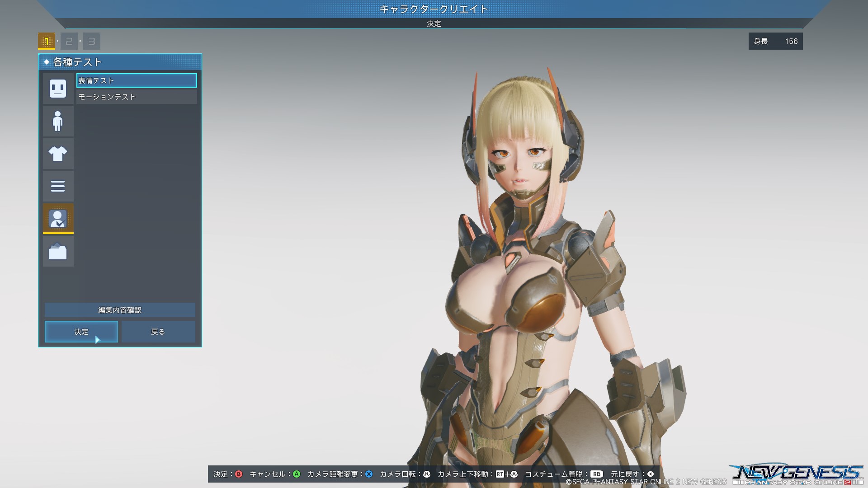Click the red B 決定 button hint

(x=239, y=474)
